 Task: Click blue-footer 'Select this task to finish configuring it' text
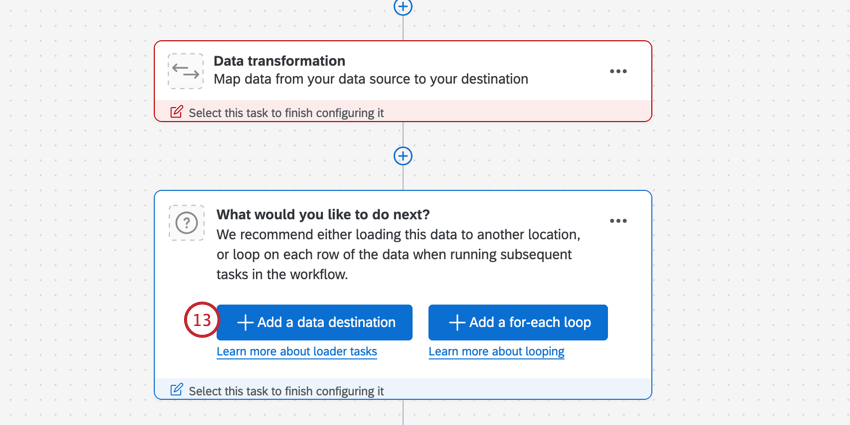coord(286,391)
